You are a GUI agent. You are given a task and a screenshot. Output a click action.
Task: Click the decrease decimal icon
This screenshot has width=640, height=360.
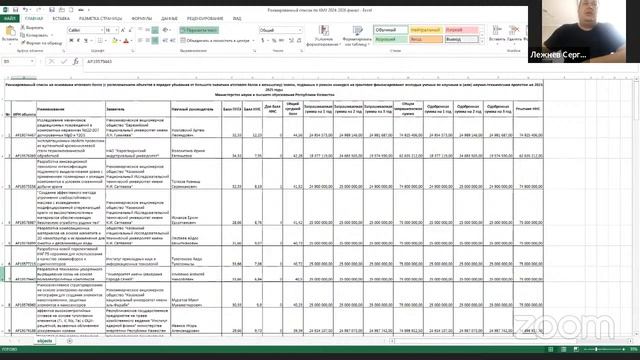[x=299, y=40]
